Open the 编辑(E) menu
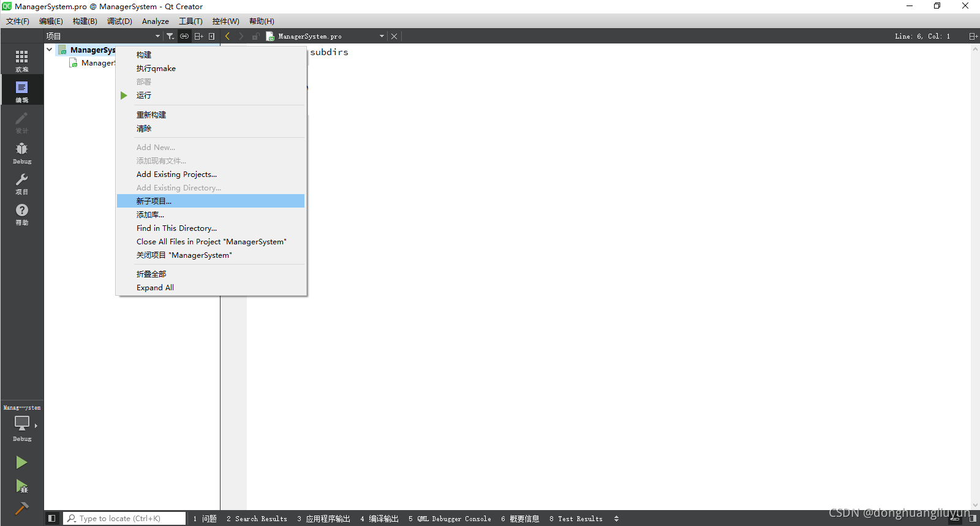980x526 pixels. click(x=51, y=21)
